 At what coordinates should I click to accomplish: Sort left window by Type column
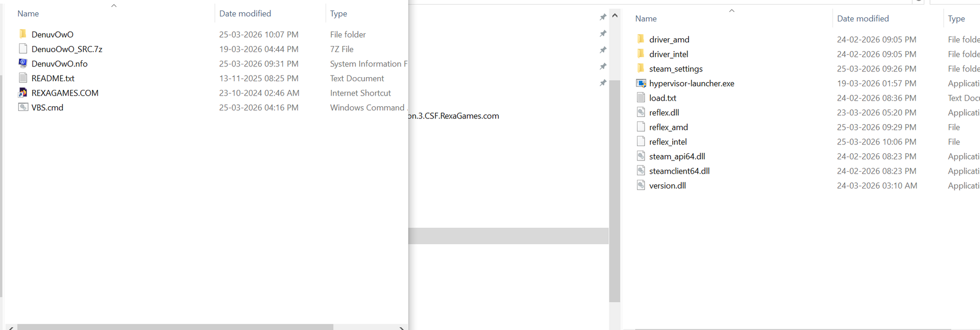point(338,13)
